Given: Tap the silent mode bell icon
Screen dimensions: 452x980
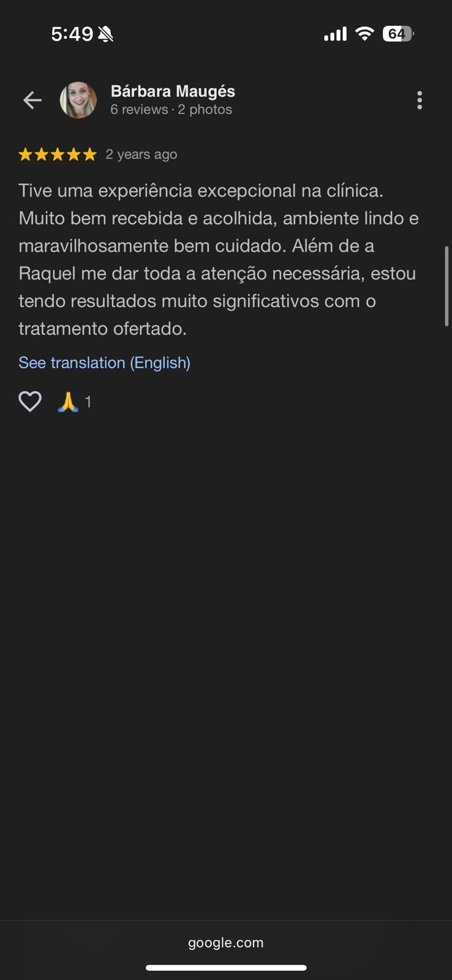Looking at the screenshot, I should click(106, 34).
